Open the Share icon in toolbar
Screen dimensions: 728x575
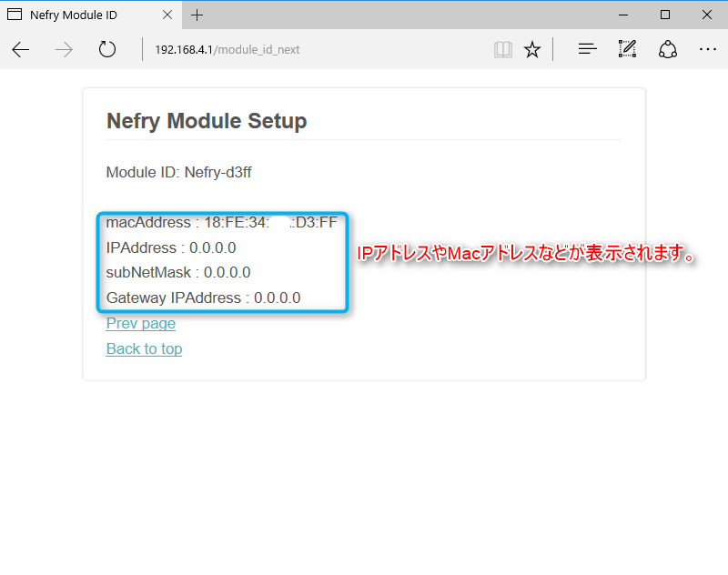click(668, 49)
